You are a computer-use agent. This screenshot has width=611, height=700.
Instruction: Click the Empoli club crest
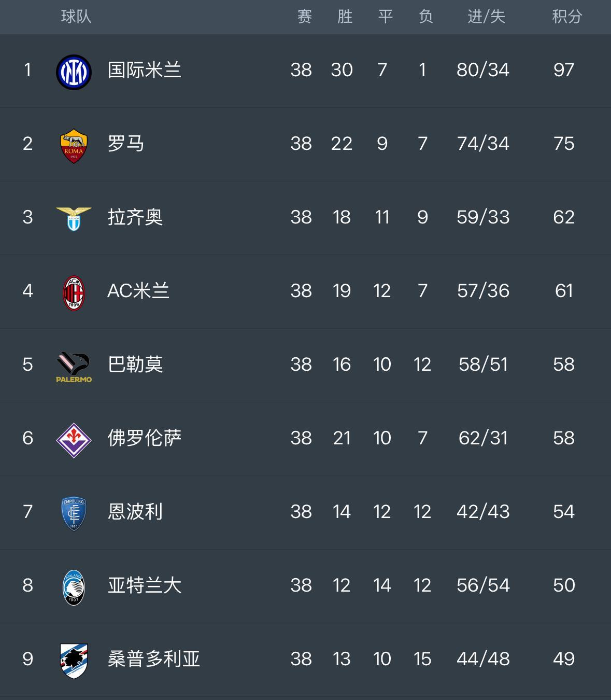(74, 513)
